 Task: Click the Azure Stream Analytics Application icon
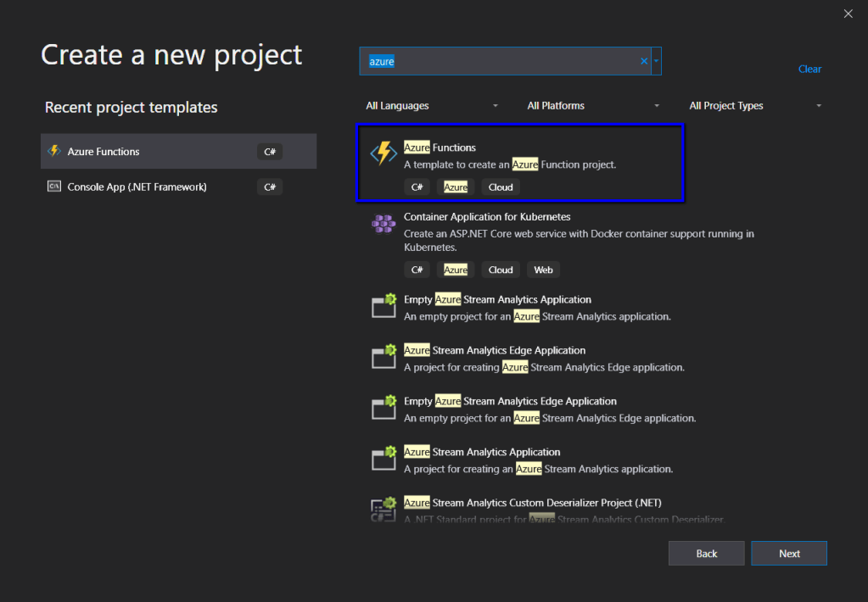click(384, 458)
